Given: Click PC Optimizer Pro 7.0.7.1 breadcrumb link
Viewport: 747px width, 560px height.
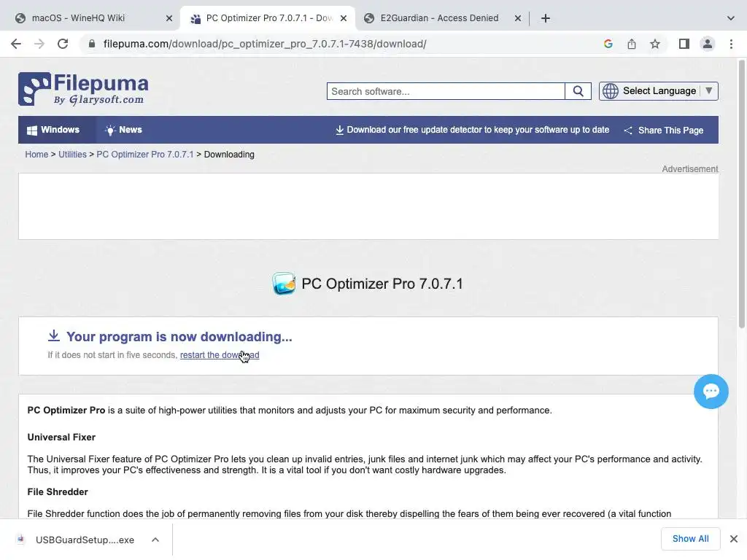Looking at the screenshot, I should point(145,155).
